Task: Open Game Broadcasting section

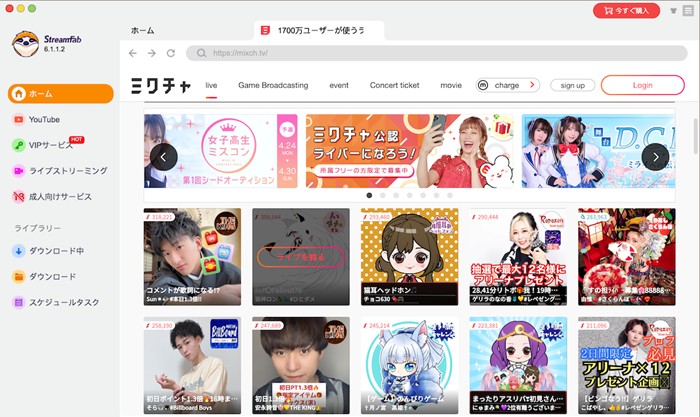Action: coord(273,85)
